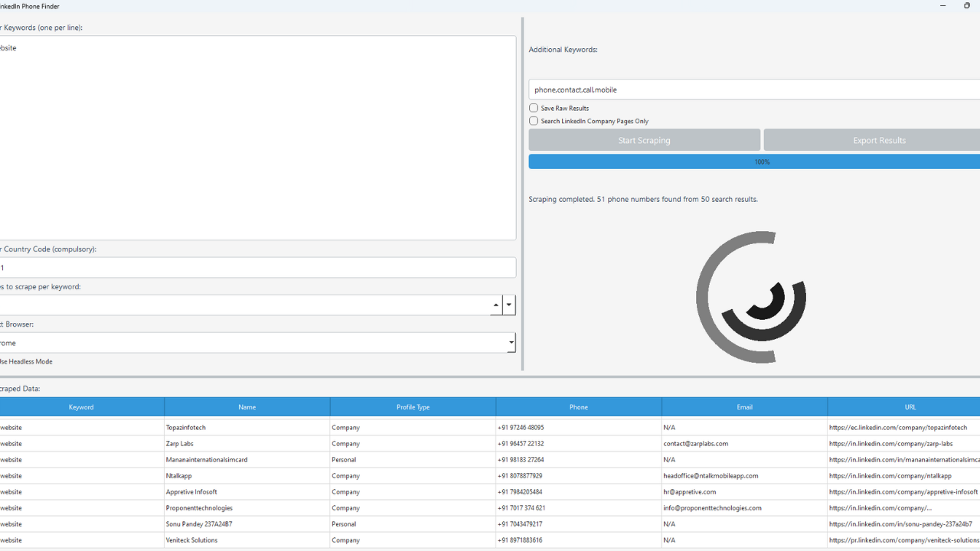Sort by the Keyword column header
This screenshot has height=551, width=980.
(x=80, y=406)
